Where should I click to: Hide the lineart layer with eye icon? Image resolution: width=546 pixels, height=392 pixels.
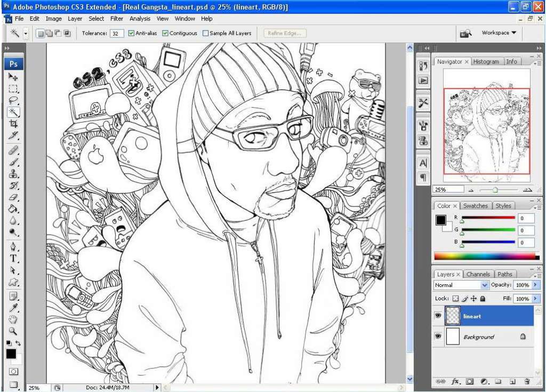click(438, 316)
